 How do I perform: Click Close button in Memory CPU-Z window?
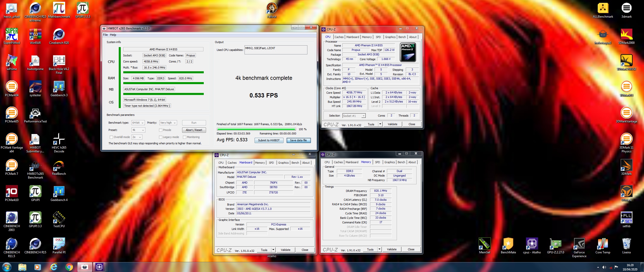click(411, 249)
